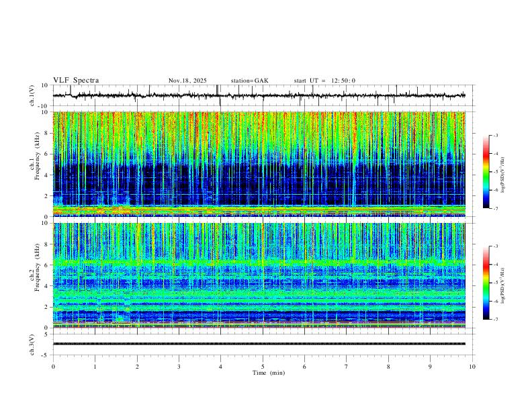Screen dimensions: 532x411
Task: Click time axis tick label '5'
Action: (x=263, y=367)
